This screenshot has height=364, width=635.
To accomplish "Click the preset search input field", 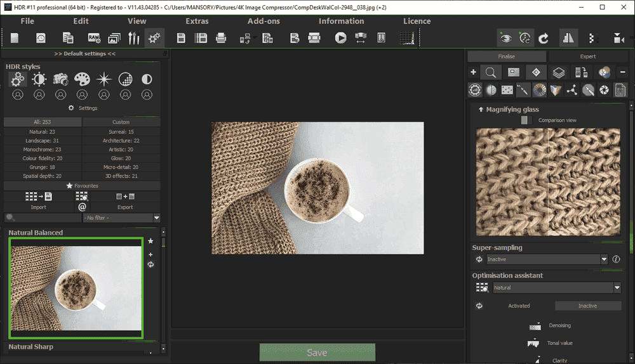I will pos(46,218).
